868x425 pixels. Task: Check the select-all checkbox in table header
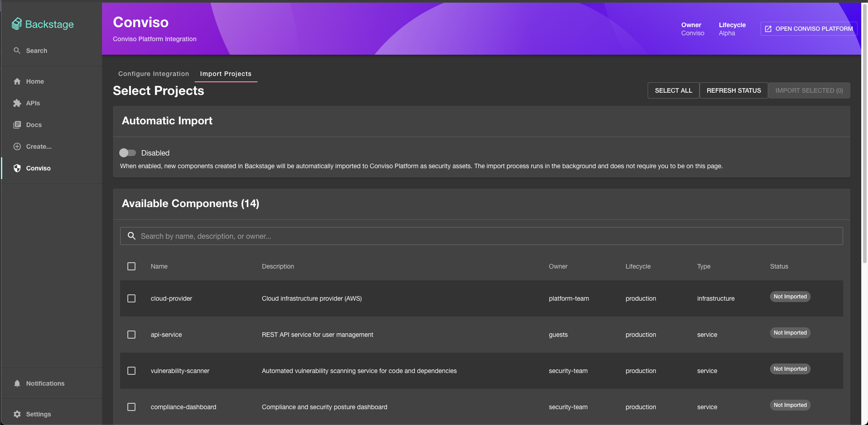131,266
